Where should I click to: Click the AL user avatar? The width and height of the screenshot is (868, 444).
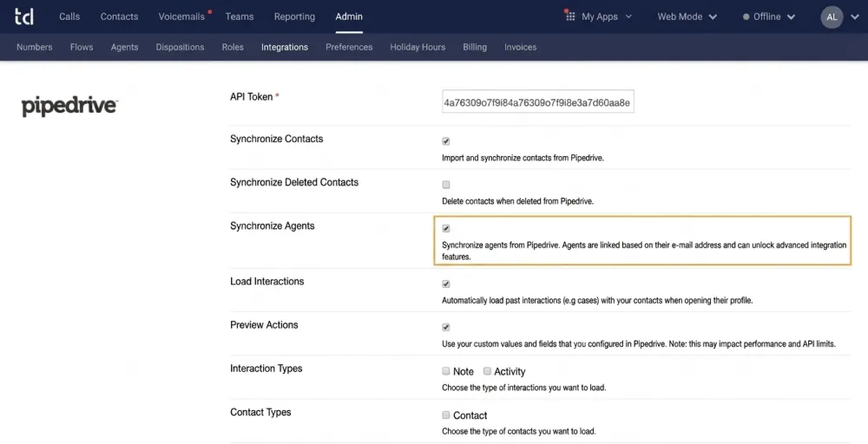coord(832,17)
